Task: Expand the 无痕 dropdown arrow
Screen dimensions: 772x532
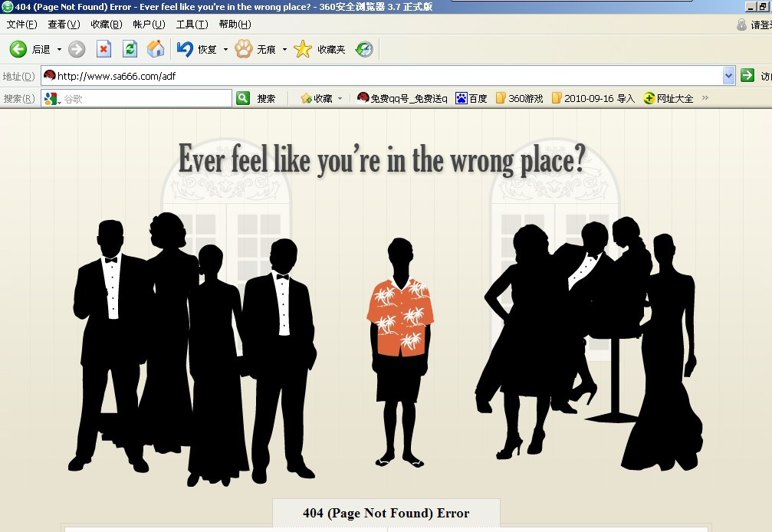Action: coord(284,49)
